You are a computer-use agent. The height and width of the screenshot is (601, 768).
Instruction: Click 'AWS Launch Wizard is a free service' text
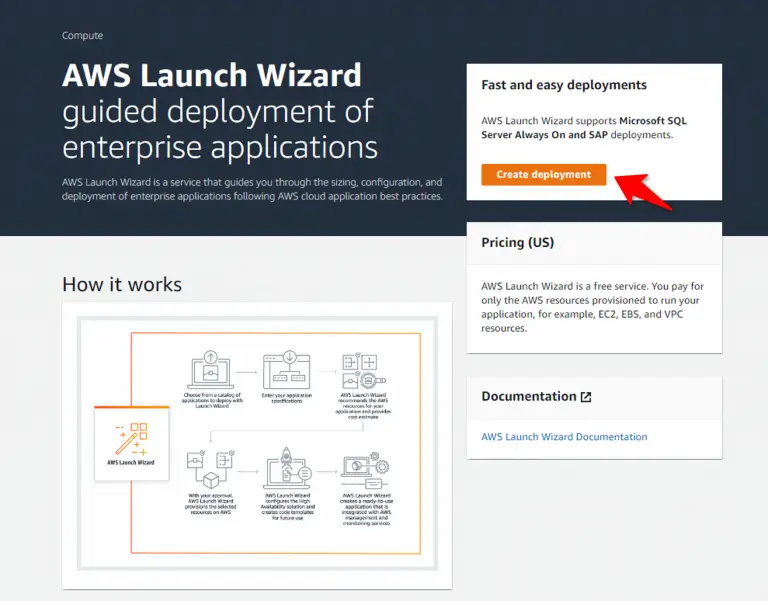click(564, 286)
